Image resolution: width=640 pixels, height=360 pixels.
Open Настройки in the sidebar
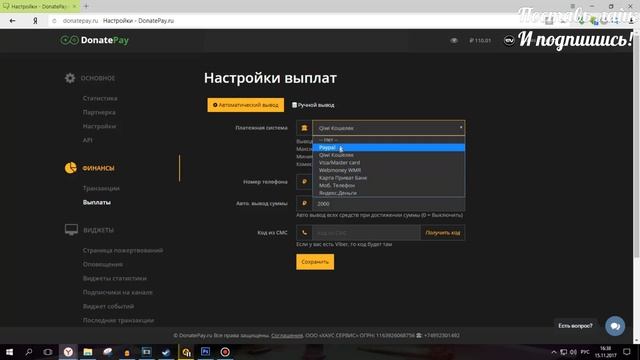click(x=99, y=126)
